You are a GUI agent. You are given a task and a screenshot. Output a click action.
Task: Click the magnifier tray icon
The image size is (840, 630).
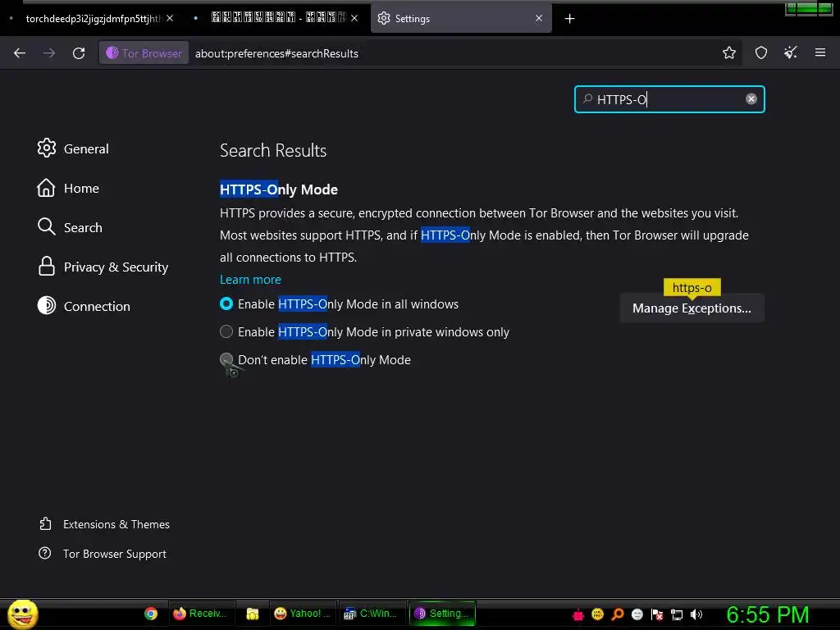tap(618, 614)
